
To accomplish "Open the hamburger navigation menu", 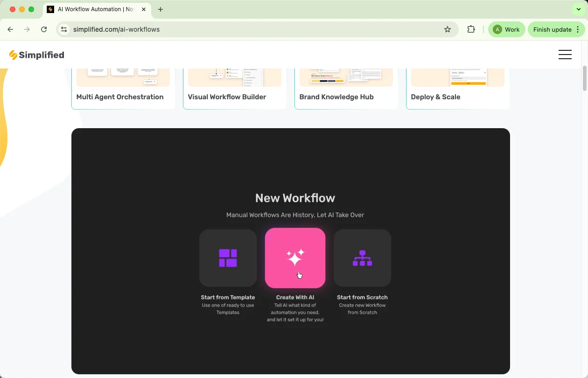I will click(x=565, y=55).
